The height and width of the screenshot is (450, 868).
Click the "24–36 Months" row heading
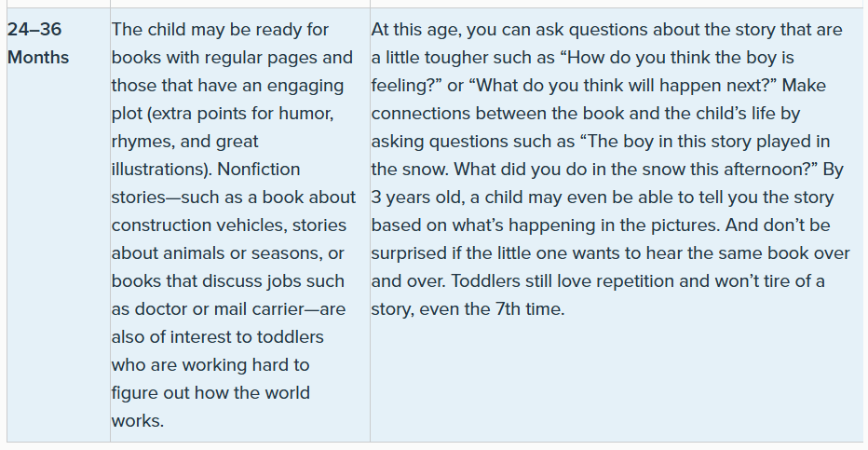point(37,43)
